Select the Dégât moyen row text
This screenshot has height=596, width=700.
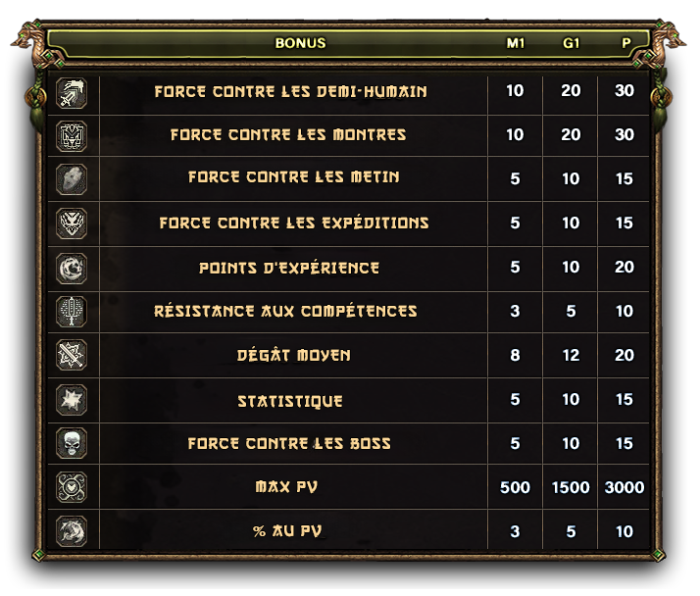(294, 355)
